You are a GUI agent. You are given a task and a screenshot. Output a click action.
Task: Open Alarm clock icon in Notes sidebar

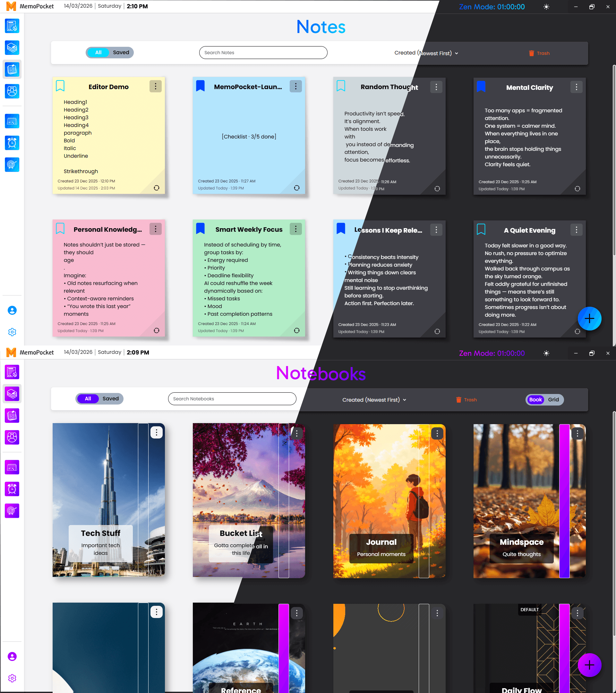coord(12,143)
